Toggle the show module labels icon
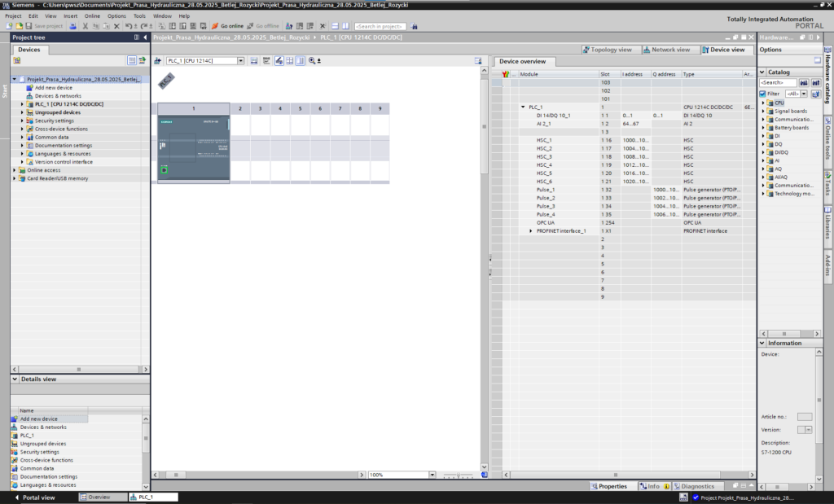This screenshot has height=504, width=834. 279,60
